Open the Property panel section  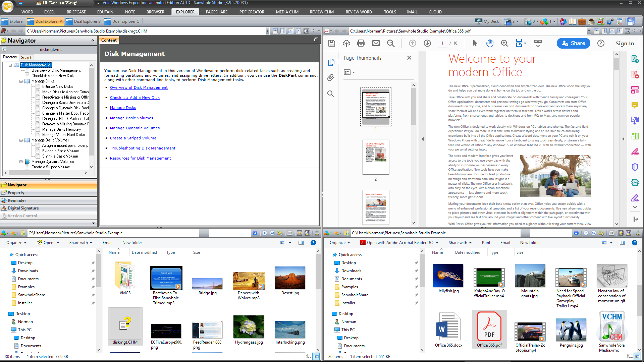[x=49, y=193]
